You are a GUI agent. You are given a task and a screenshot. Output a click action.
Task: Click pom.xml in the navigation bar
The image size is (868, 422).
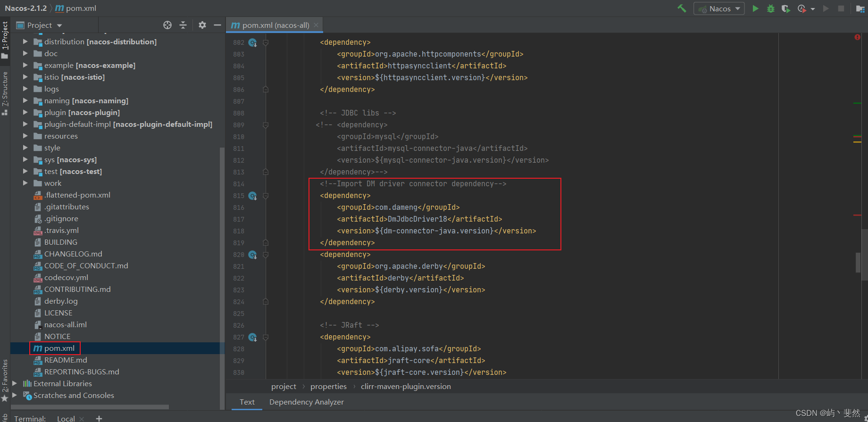(x=76, y=8)
